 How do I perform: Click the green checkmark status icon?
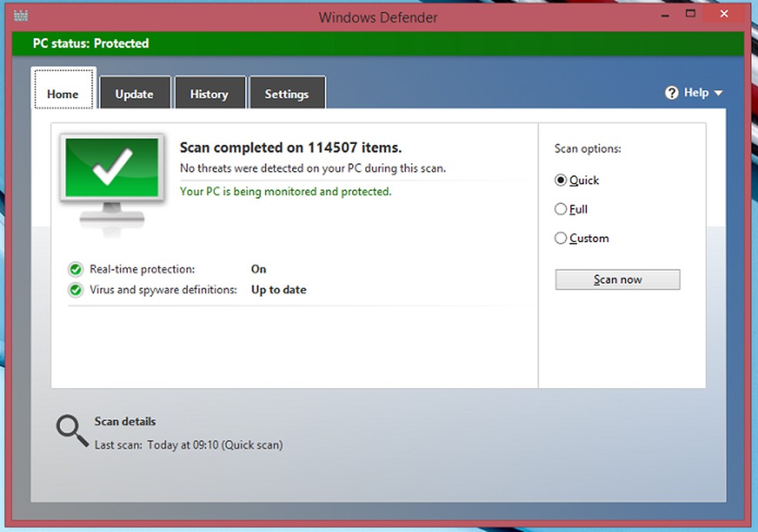112,168
